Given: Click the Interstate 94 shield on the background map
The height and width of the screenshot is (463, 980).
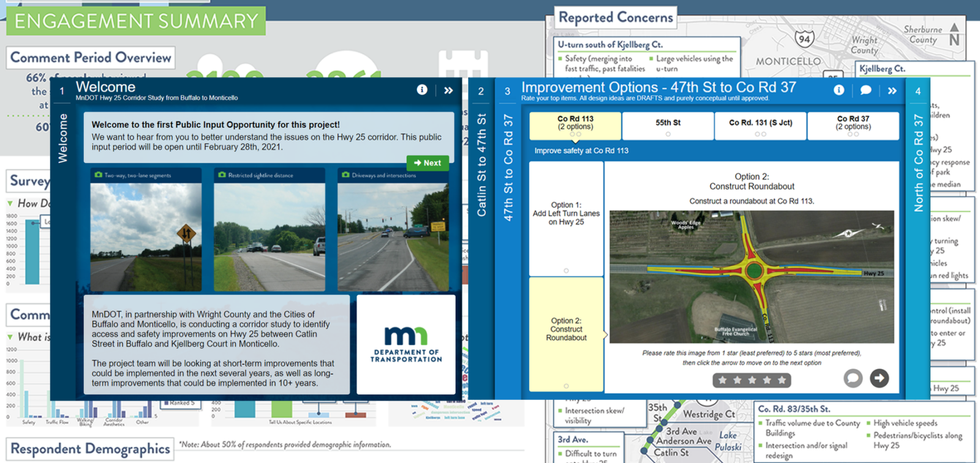Looking at the screenshot, I should (804, 39).
